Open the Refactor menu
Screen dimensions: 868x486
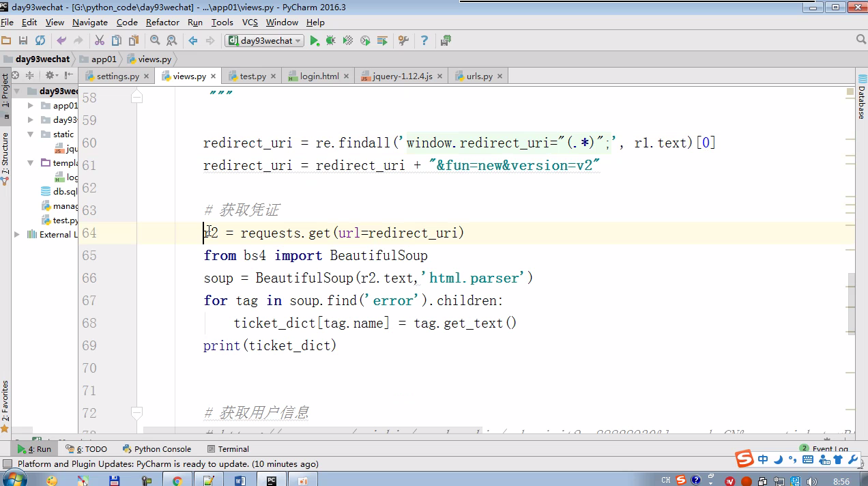point(162,23)
